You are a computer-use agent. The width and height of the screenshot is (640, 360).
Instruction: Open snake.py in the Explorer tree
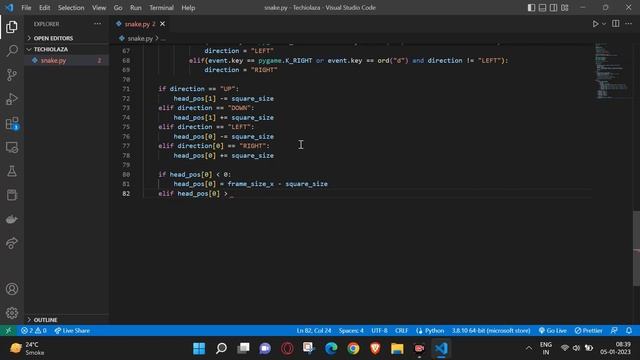[x=67, y=60]
